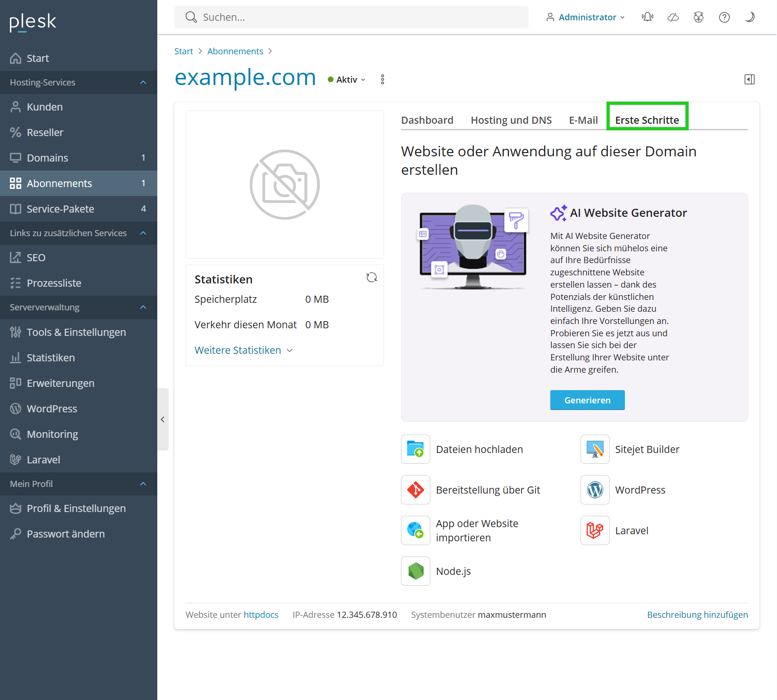Viewport: 777px width, 700px height.
Task: Click the Sitejet Builder label
Action: [x=647, y=449]
